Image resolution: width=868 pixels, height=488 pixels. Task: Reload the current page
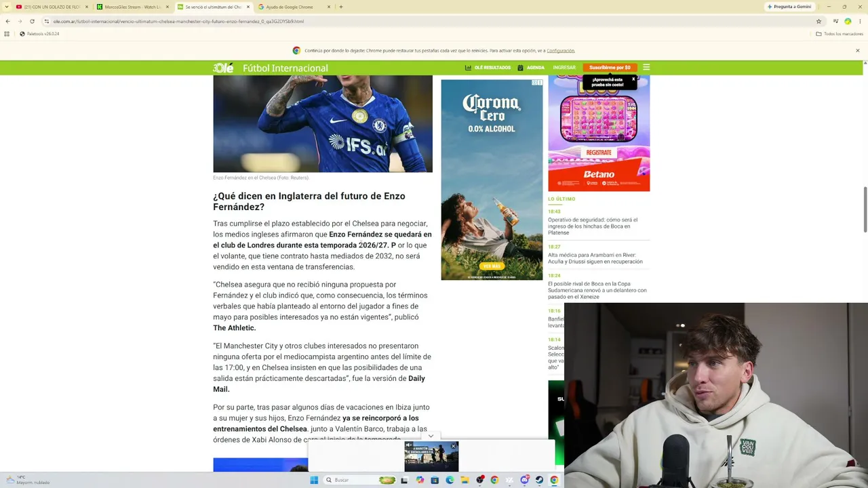pyautogui.click(x=31, y=21)
